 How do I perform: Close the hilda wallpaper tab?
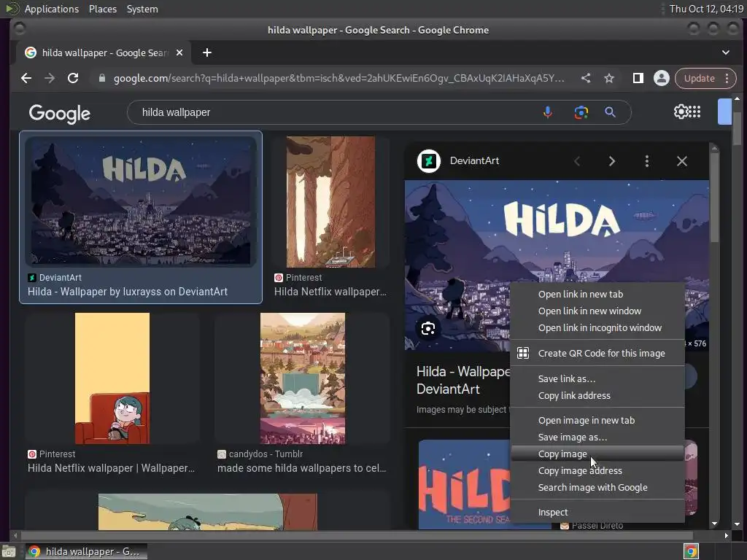(179, 52)
